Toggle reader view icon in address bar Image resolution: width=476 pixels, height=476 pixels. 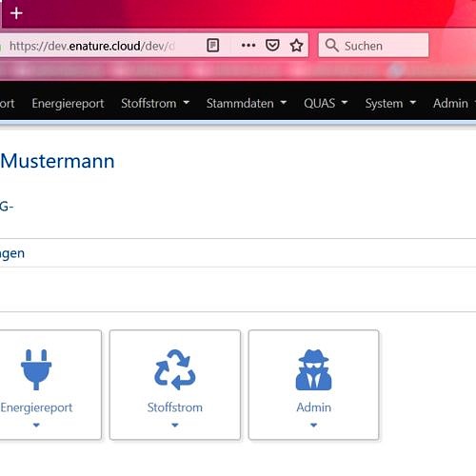point(213,46)
